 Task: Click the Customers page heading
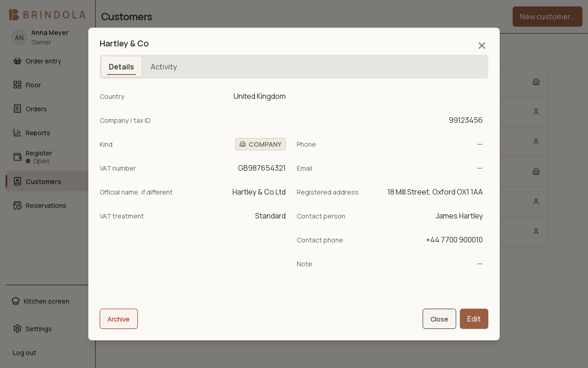126,17
